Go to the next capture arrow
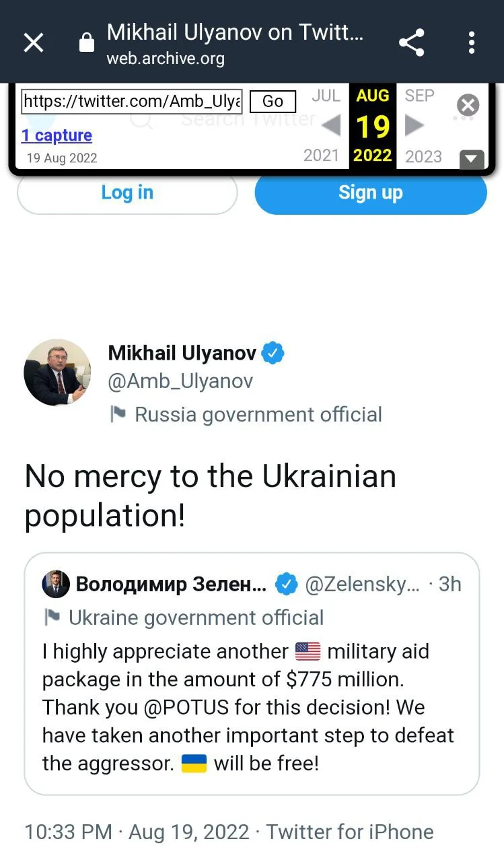 [413, 126]
